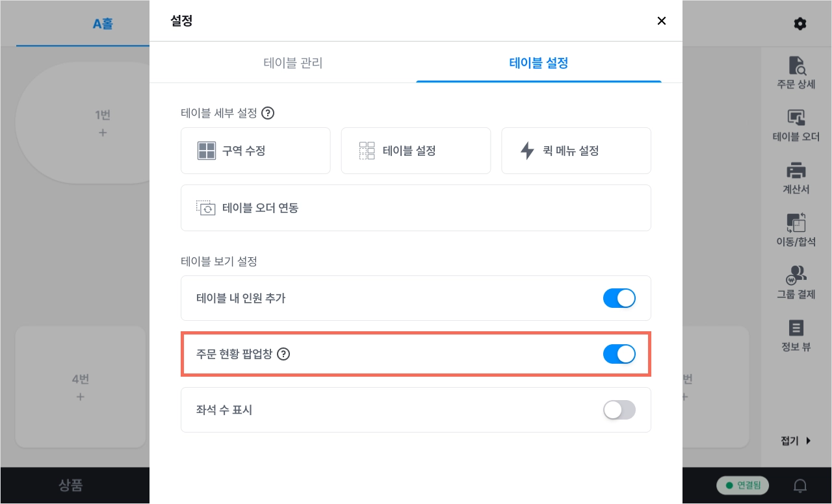Click the notification bell icon

pyautogui.click(x=800, y=485)
